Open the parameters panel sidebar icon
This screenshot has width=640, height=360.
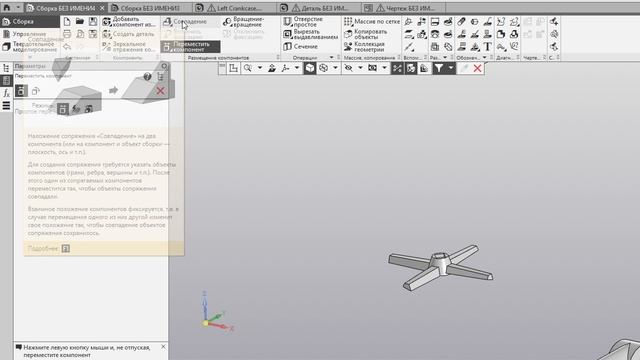pyautogui.click(x=6, y=80)
